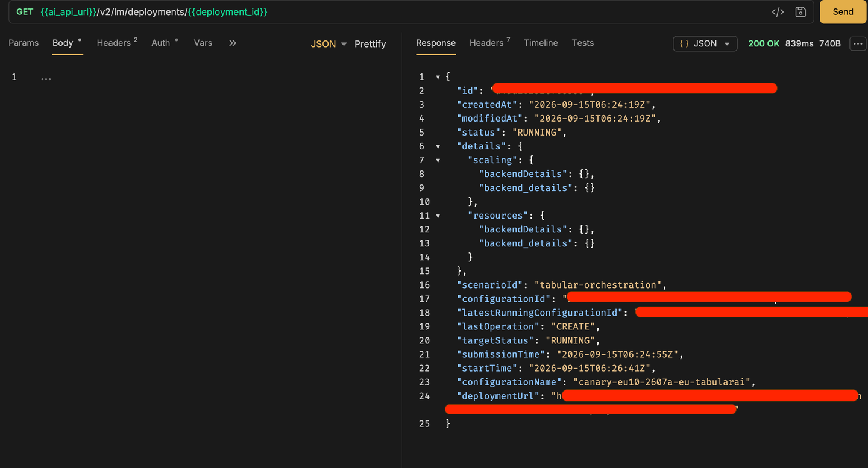Show more request tabs with the double chevron
Viewport: 868px width, 468px height.
(x=232, y=43)
